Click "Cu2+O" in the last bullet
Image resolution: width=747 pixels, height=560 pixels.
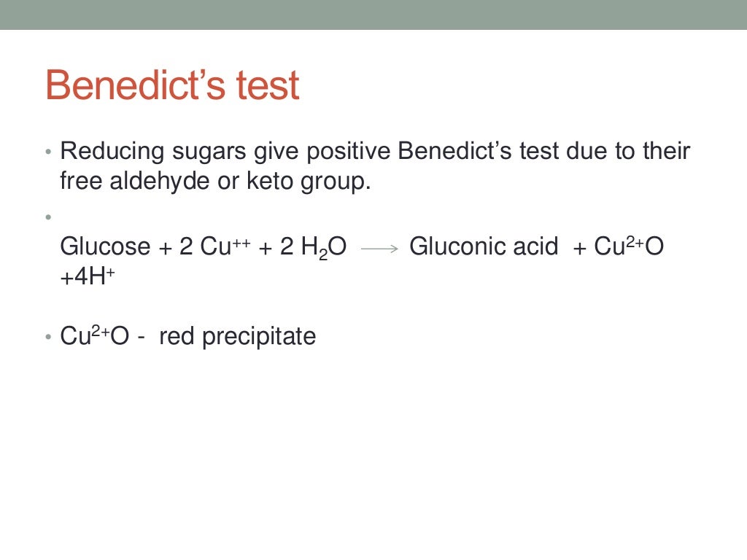[93, 336]
